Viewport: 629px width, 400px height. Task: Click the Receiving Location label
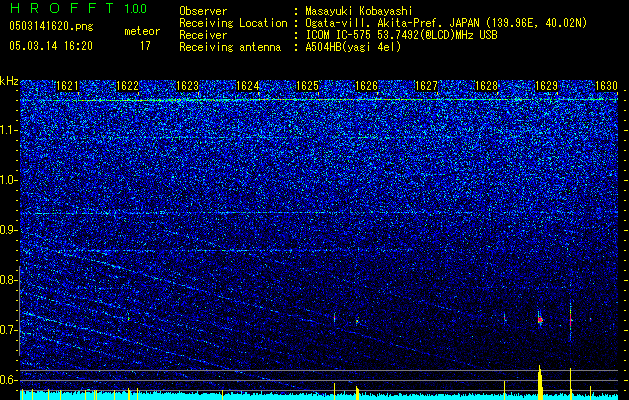tap(233, 23)
